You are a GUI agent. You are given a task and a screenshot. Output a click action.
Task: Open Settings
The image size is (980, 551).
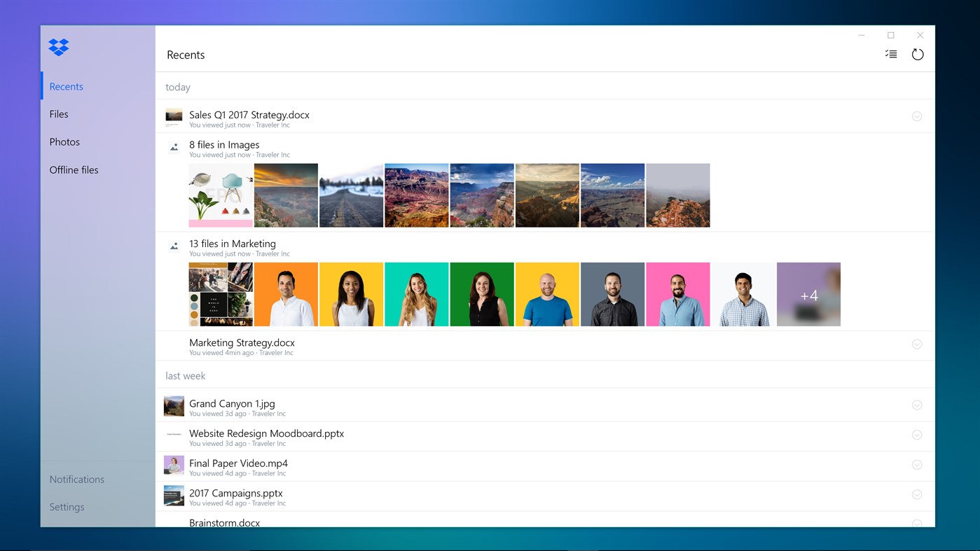[x=67, y=506]
